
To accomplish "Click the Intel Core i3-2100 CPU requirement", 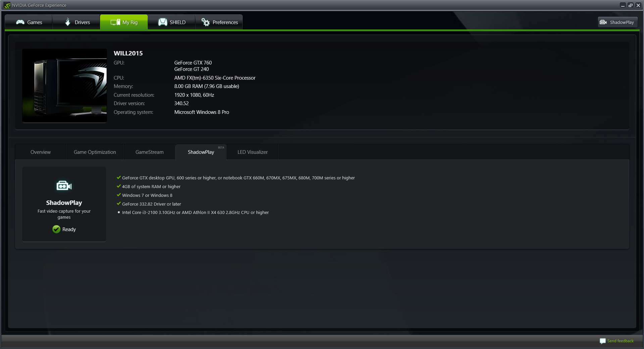I will point(195,213).
